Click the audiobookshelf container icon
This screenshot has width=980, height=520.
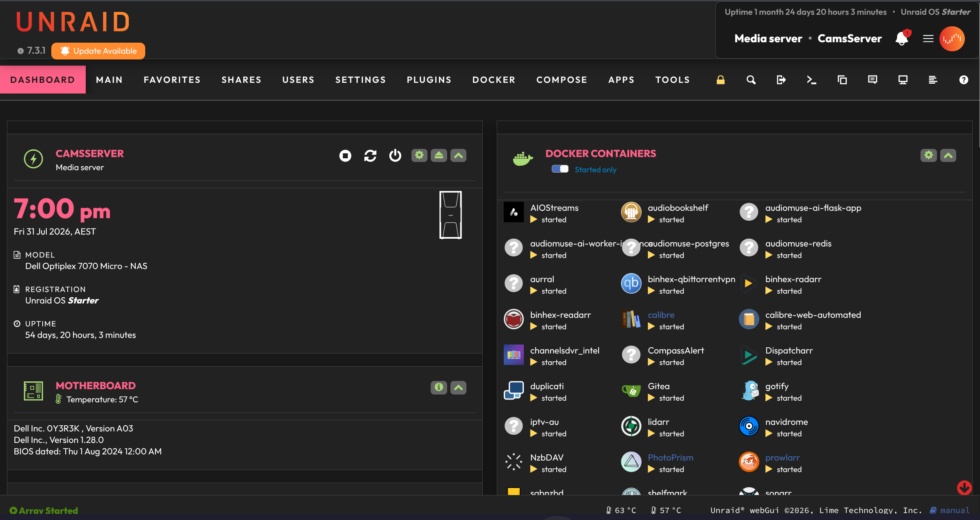tap(631, 212)
